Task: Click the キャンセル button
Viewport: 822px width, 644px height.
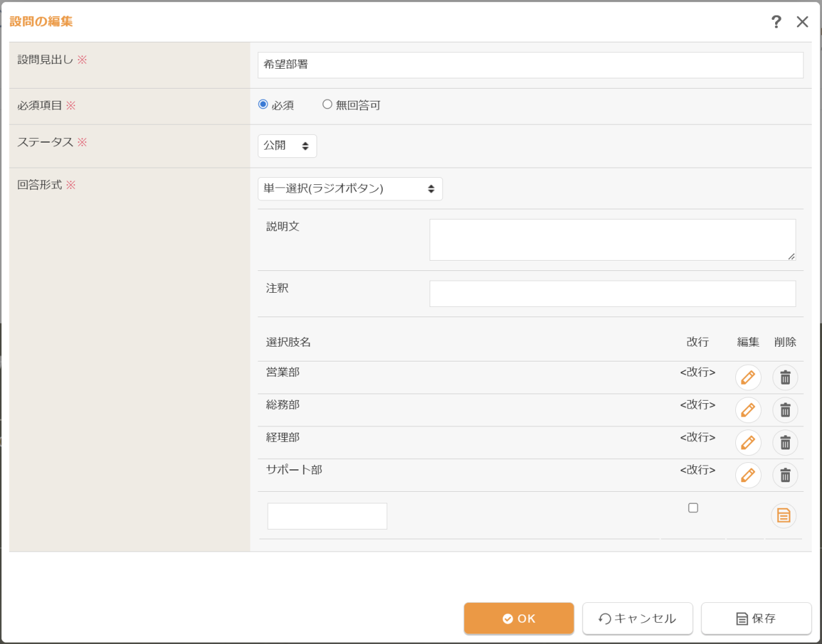Action: pyautogui.click(x=637, y=618)
